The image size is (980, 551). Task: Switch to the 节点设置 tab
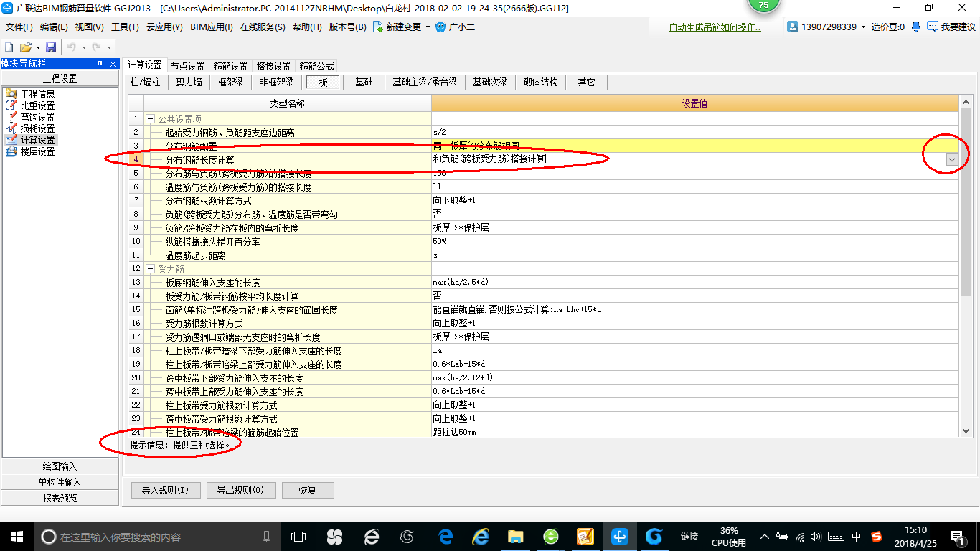pos(187,66)
